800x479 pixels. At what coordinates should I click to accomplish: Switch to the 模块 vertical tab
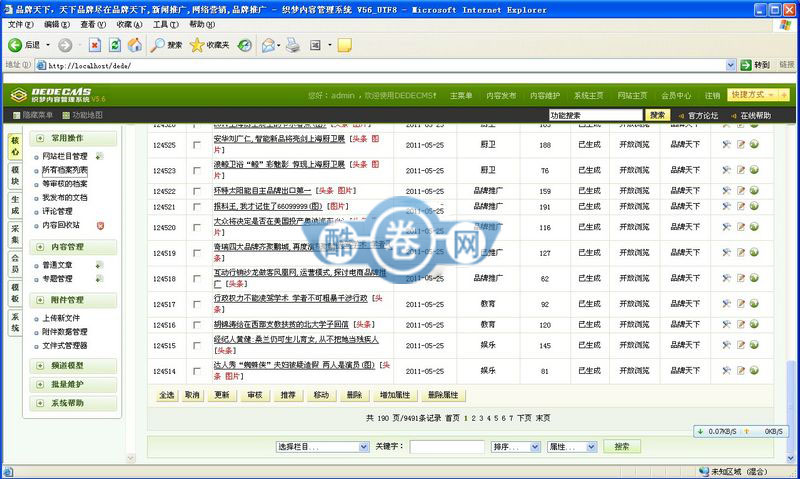tap(15, 175)
